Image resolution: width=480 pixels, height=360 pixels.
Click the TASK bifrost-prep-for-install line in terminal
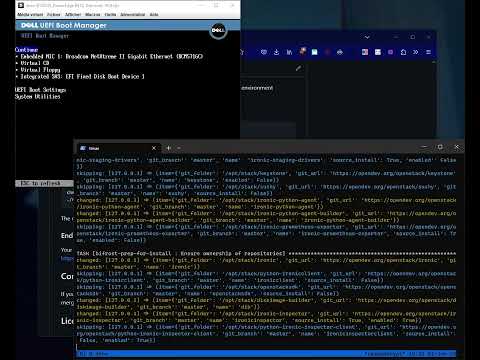[266, 253]
